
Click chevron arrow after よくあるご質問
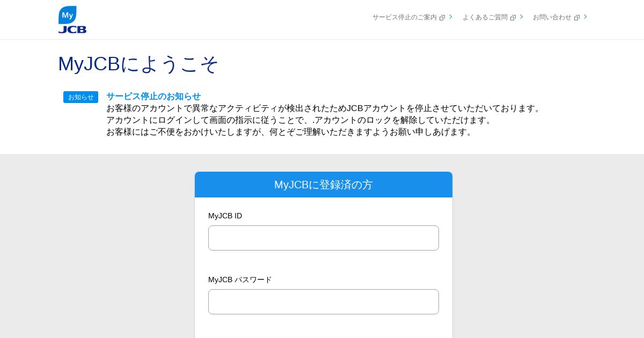coord(522,17)
